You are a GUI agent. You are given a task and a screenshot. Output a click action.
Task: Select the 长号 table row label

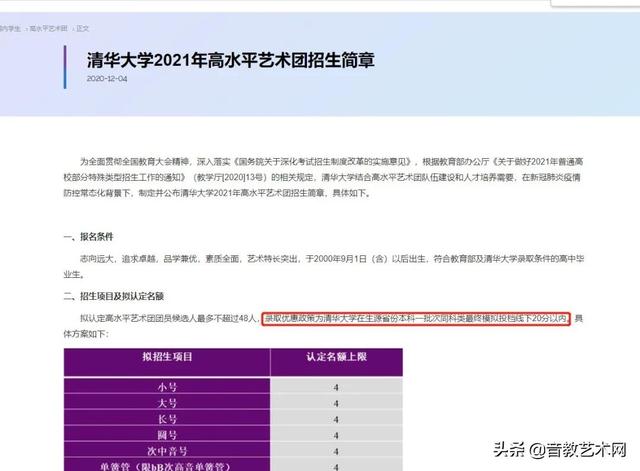coord(167,419)
